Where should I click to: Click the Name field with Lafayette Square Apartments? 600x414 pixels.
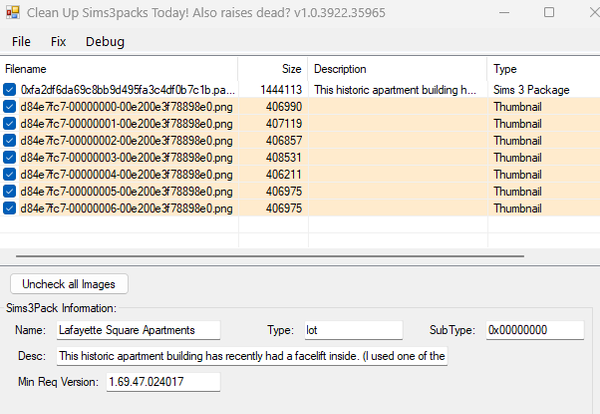pos(139,330)
